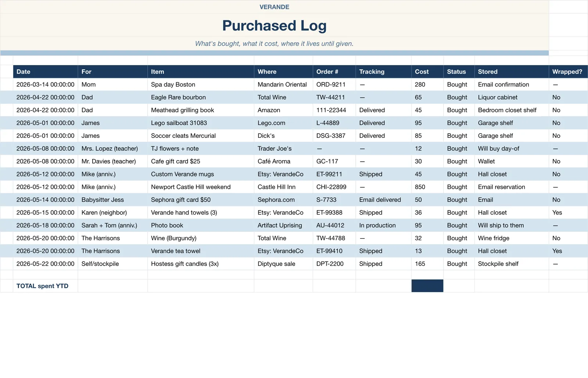This screenshot has width=588, height=378.
Task: Select the Email delivered tracking cell
Action: (x=383, y=200)
